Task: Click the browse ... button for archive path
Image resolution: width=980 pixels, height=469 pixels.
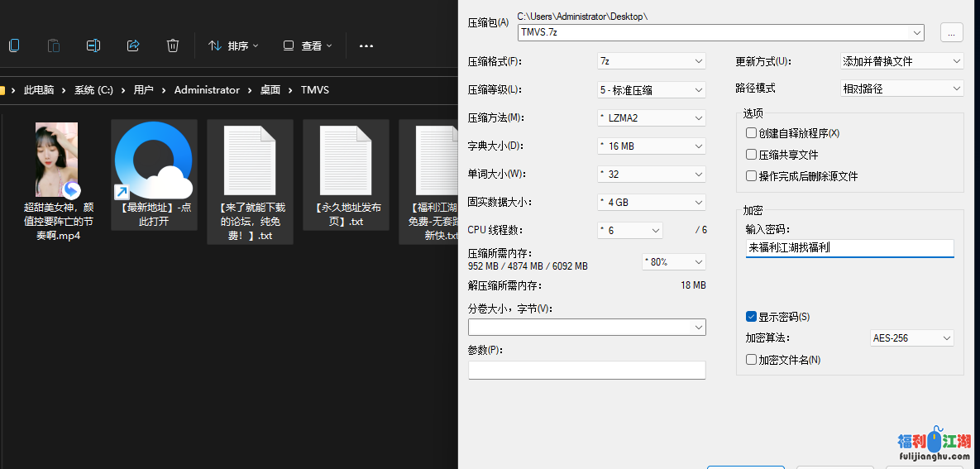Action: point(950,32)
